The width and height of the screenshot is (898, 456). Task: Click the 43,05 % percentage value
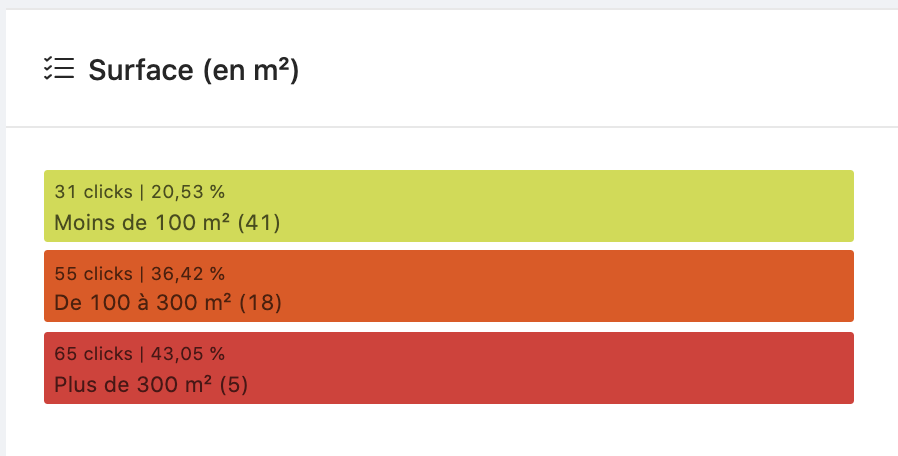[187, 354]
